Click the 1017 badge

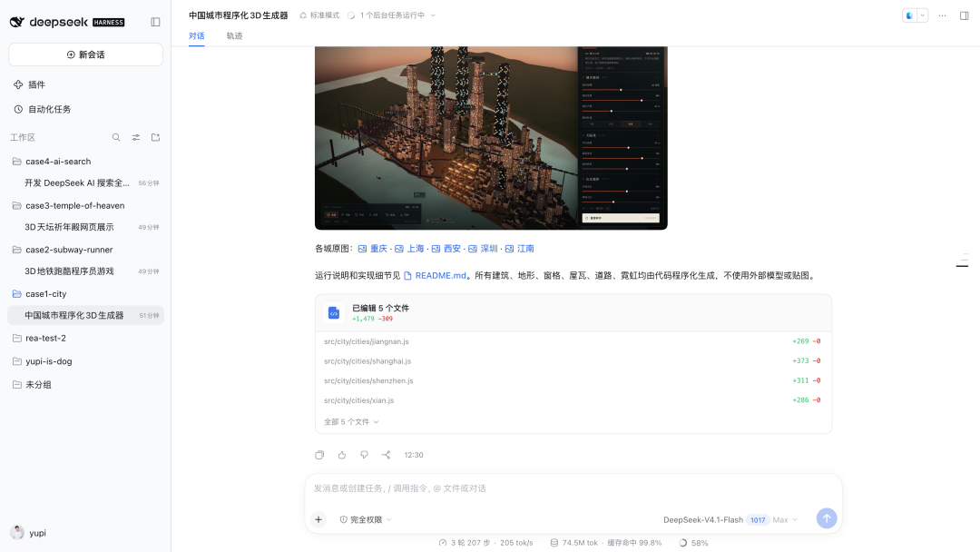click(758, 519)
